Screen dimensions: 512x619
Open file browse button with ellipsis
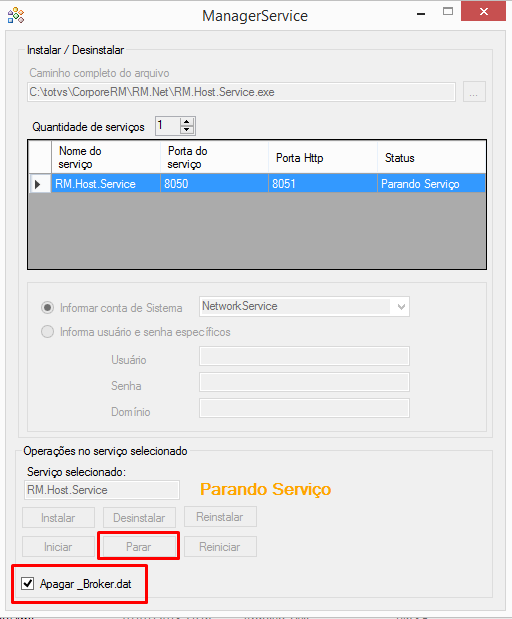click(474, 92)
